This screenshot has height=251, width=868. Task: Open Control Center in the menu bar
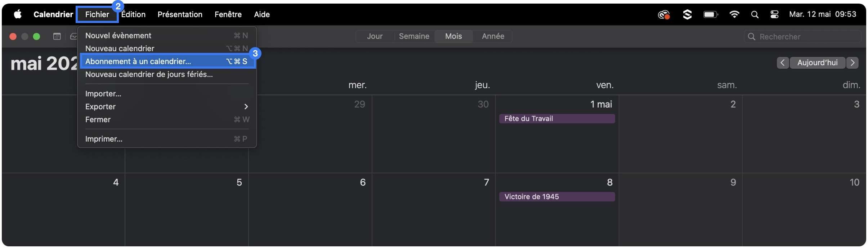(774, 14)
